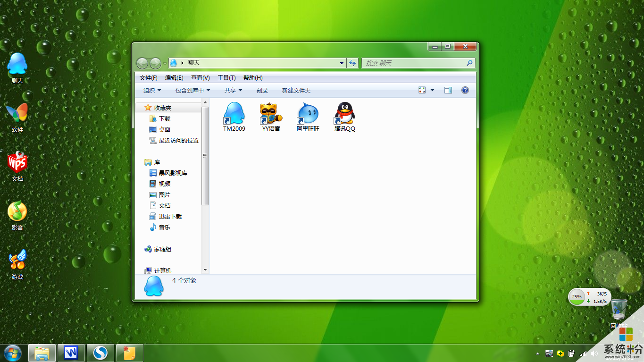Click the magnifier icon in the search box
644x362 pixels.
[x=469, y=63]
